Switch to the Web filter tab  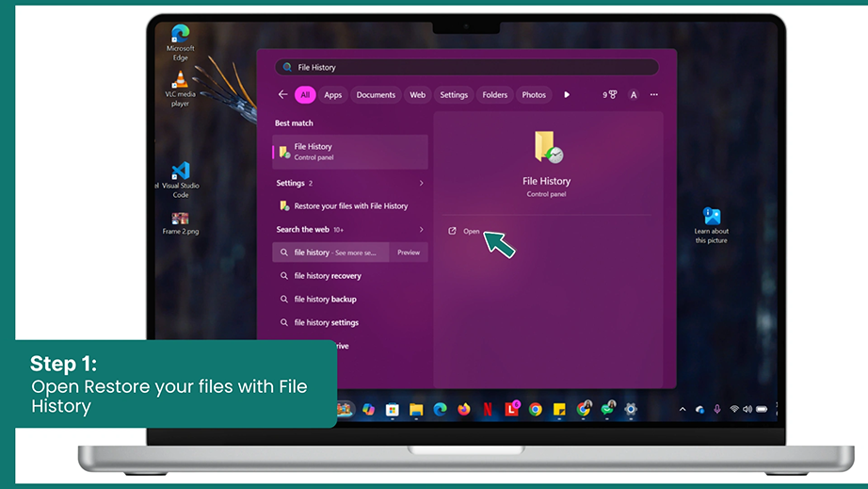[417, 95]
